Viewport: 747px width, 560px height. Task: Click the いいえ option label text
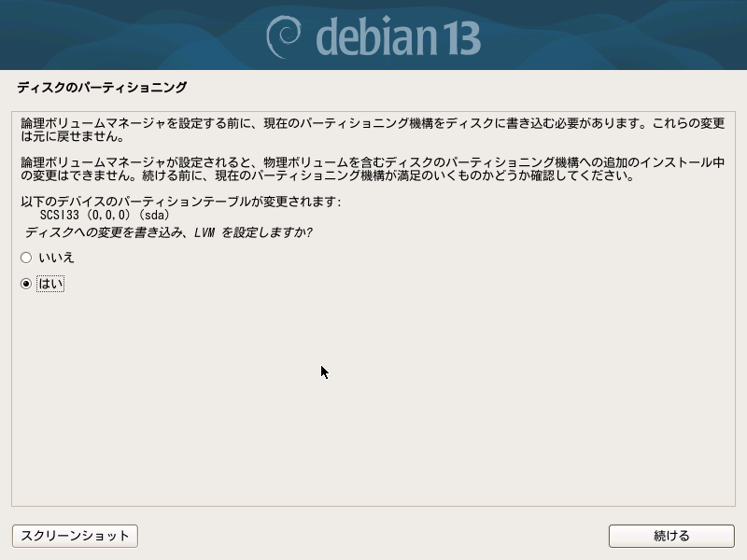coord(56,258)
